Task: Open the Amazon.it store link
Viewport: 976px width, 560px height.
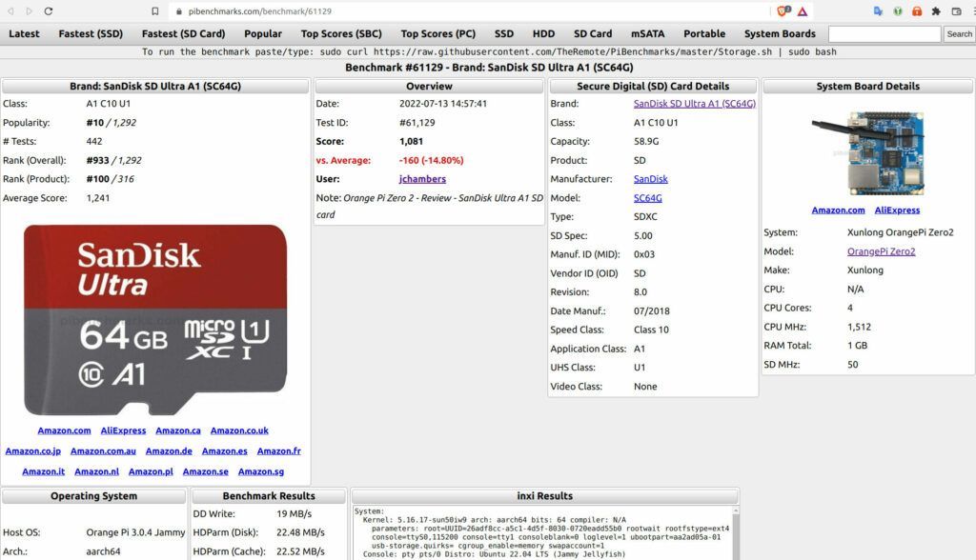Action: click(x=44, y=471)
